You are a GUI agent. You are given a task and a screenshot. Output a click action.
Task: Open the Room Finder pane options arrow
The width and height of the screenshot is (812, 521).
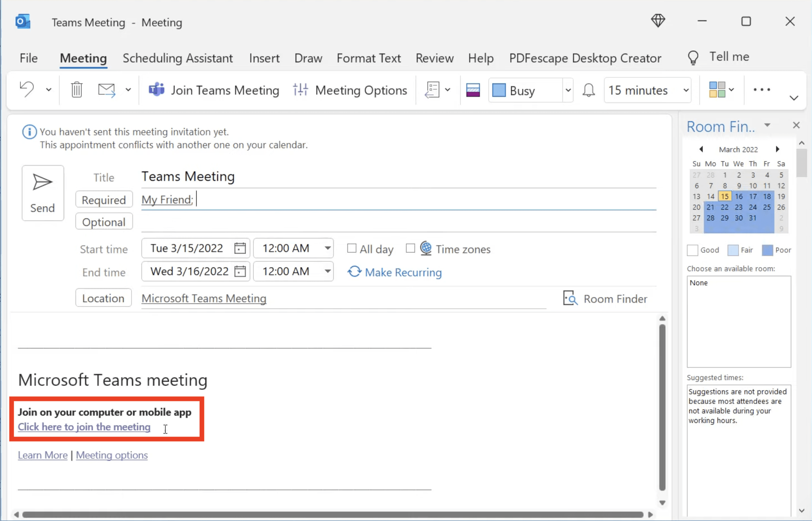767,125
